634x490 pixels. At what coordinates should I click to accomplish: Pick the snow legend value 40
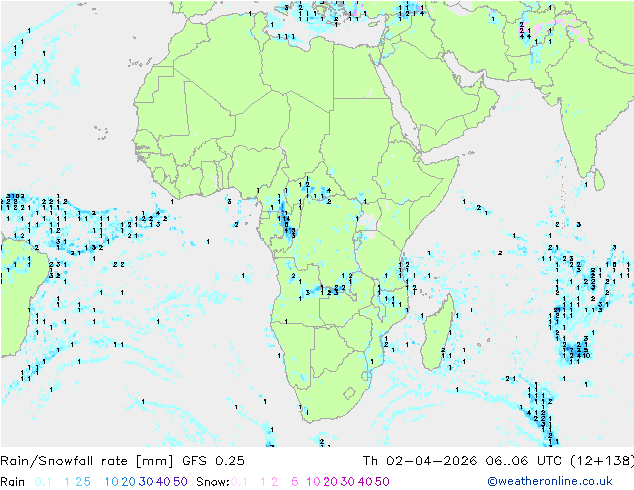click(365, 482)
